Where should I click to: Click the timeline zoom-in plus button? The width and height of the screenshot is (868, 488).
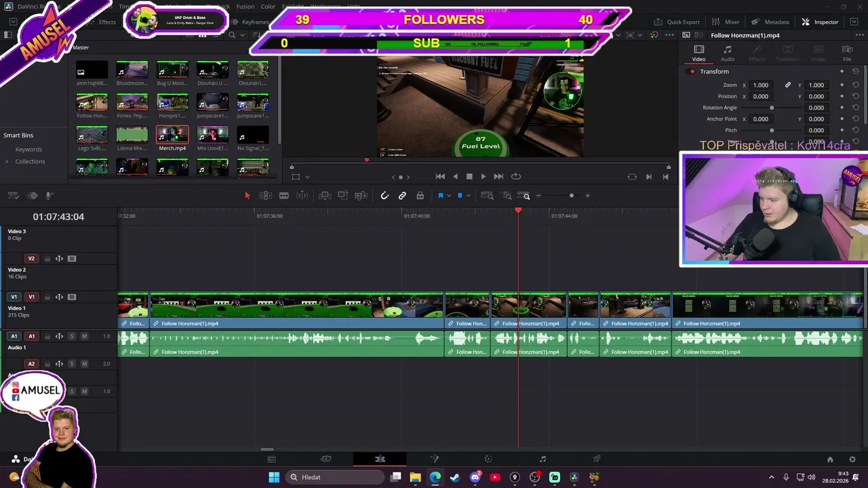587,196
